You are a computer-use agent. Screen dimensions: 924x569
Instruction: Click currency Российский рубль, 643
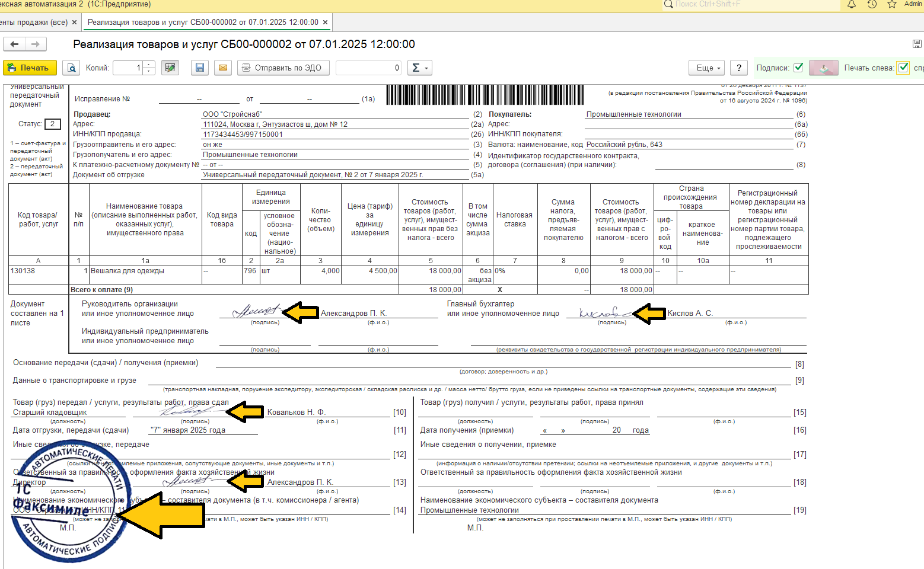point(625,145)
